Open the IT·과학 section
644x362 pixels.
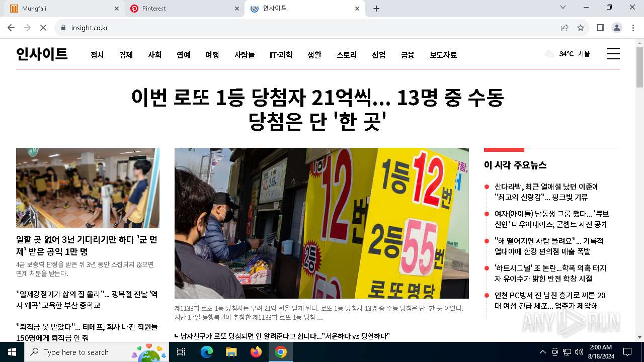[281, 55]
